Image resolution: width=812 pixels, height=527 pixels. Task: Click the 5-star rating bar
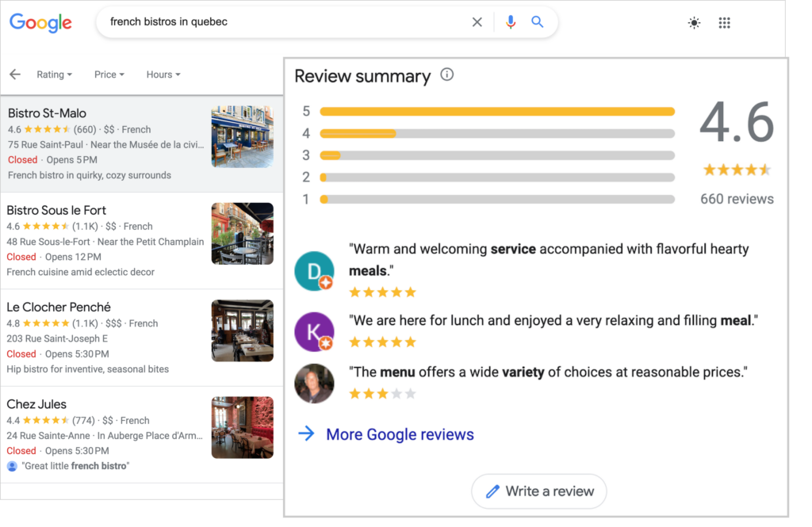497,111
